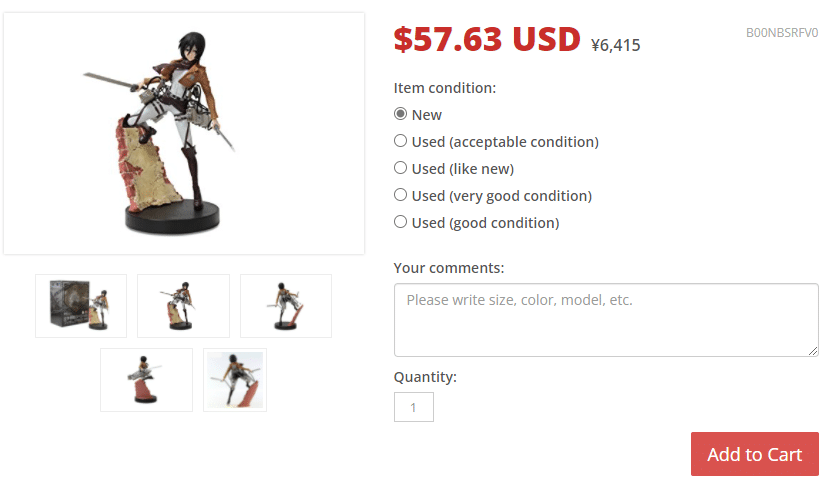View the second figure thumbnail, front view
This screenshot has height=491, width=835.
(183, 306)
